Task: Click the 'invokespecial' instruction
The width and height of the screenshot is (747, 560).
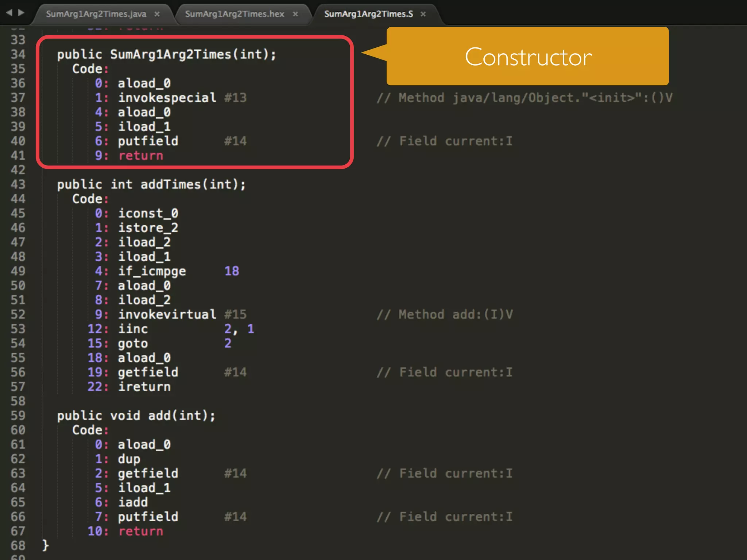Action: pyautogui.click(x=167, y=98)
